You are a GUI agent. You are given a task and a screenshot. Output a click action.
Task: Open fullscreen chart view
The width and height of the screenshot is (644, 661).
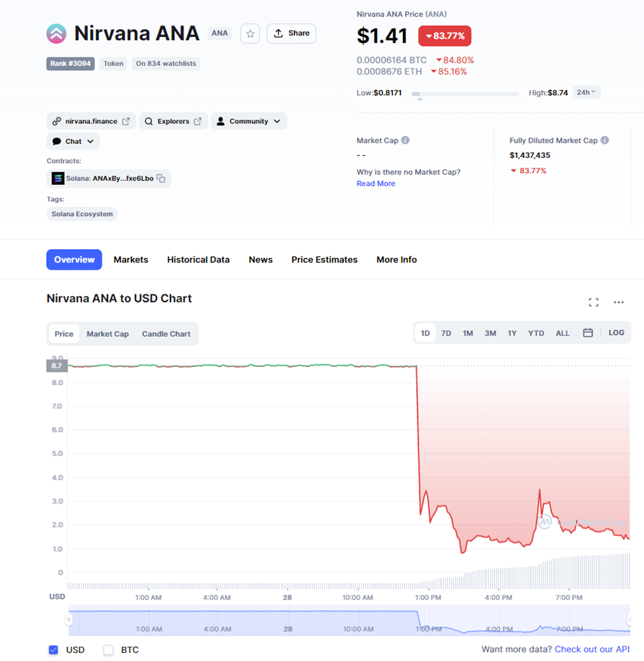(x=593, y=302)
